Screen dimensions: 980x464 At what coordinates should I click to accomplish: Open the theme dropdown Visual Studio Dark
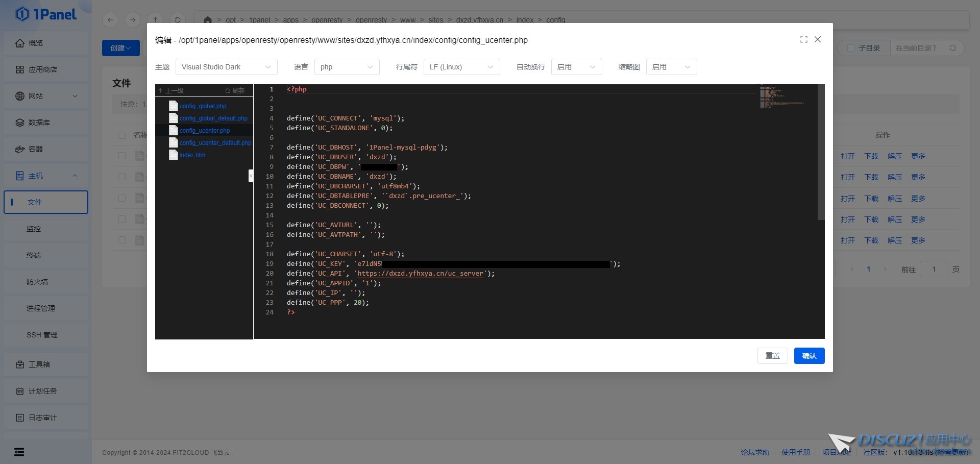click(x=227, y=67)
